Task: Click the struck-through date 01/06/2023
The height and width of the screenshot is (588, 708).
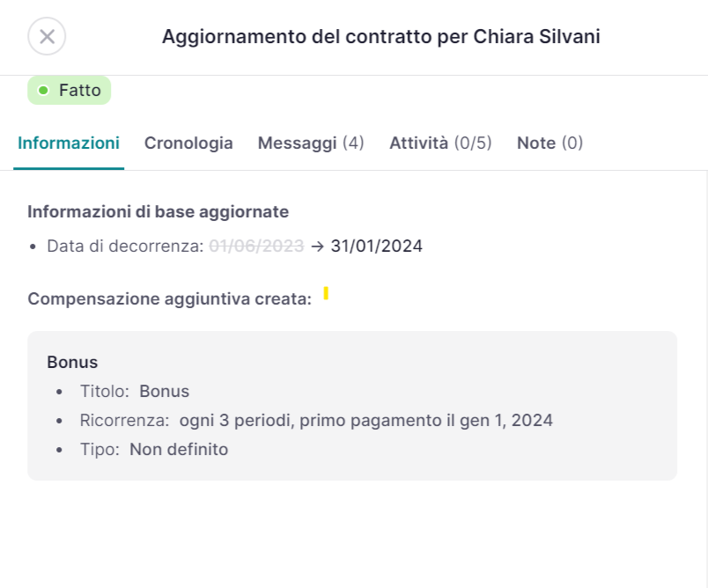Action: tap(256, 246)
